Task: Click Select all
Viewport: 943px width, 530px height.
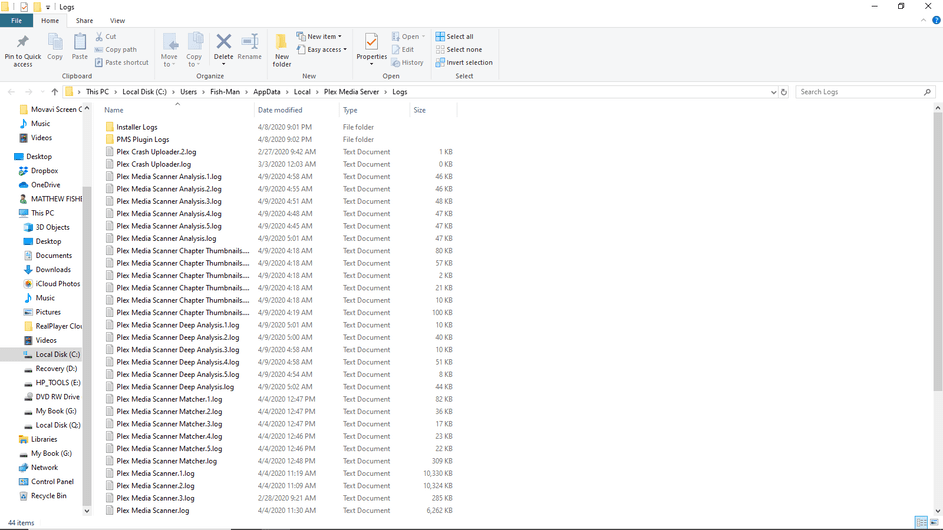Action: (x=454, y=37)
